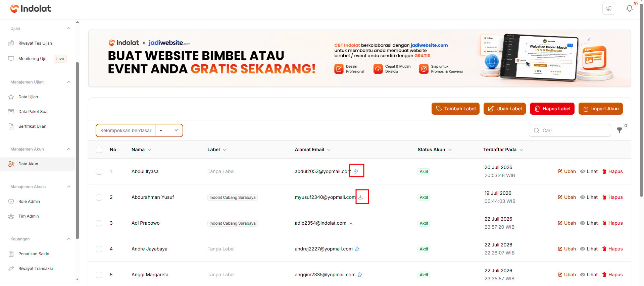Collapse the Ujian sidebar section
The image size is (644, 286).
pyautogui.click(x=69, y=28)
